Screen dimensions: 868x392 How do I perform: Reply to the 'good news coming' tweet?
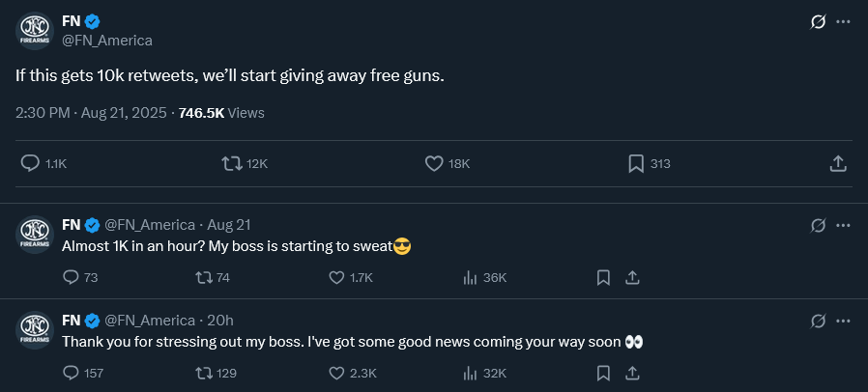tap(71, 373)
